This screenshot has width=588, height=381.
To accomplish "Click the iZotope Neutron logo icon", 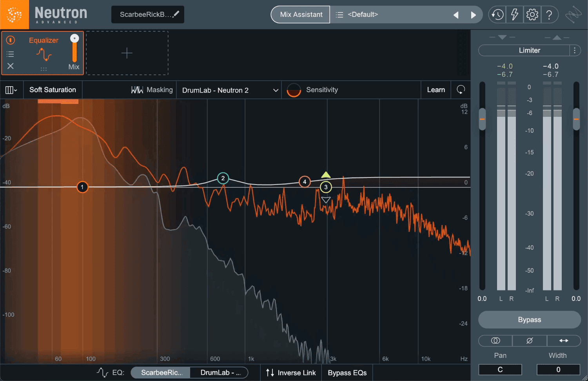I will pyautogui.click(x=14, y=15).
